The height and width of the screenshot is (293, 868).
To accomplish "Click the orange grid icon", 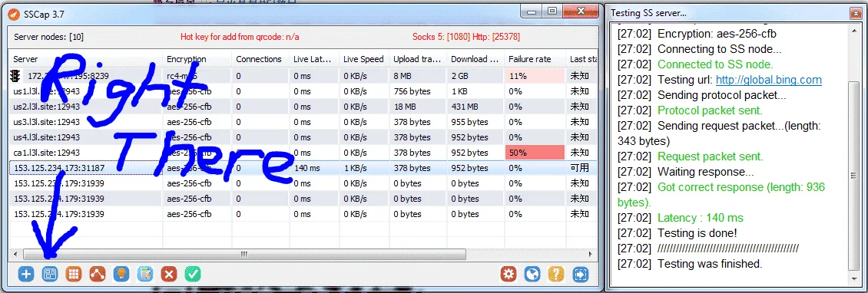I will [74, 273].
